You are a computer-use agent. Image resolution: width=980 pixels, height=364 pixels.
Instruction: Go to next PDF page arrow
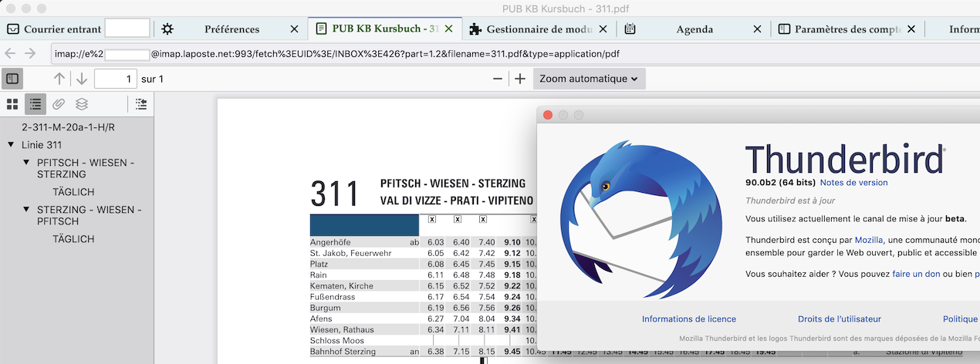coord(81,79)
